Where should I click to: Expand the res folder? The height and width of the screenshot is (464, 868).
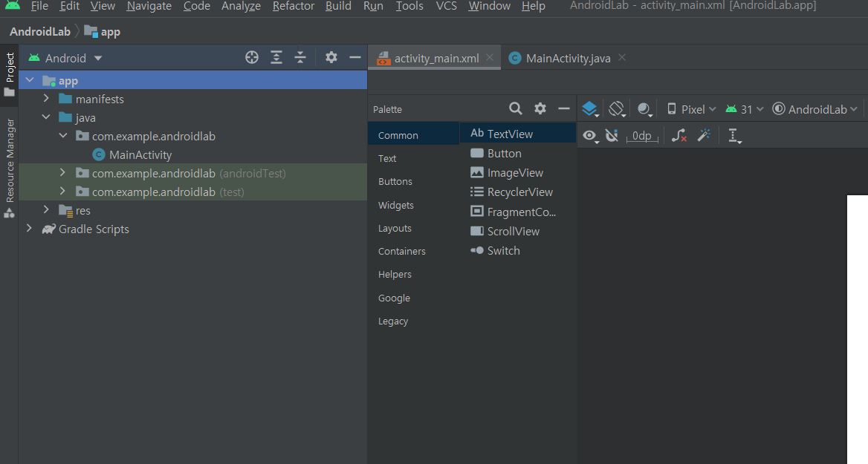(47, 210)
